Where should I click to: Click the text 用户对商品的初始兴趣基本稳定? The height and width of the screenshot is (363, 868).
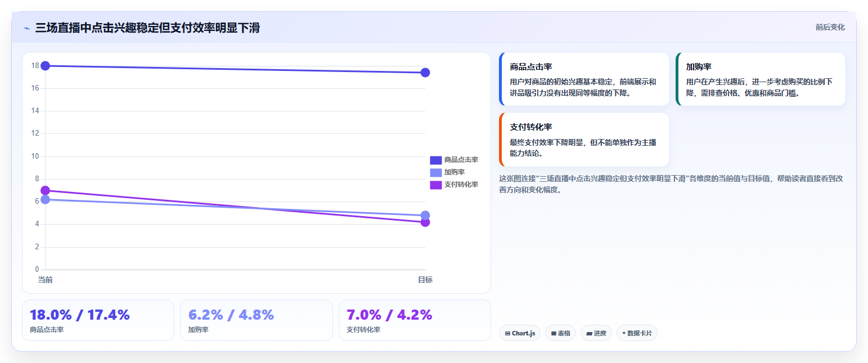point(561,82)
